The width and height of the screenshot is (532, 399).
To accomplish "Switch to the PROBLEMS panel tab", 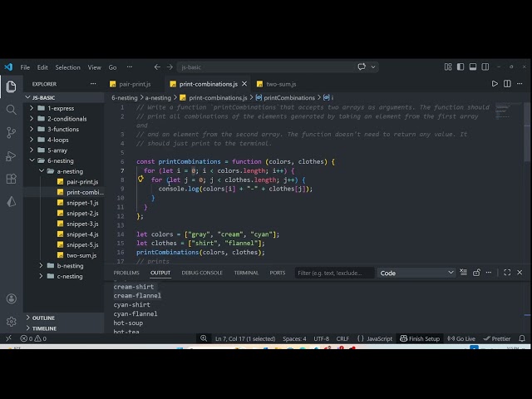I will [x=126, y=273].
